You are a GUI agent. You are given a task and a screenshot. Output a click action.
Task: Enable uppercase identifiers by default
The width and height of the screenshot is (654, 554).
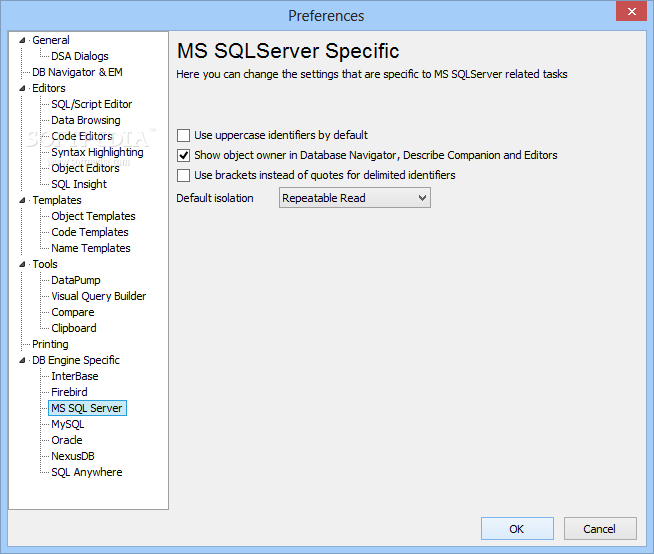(184, 135)
